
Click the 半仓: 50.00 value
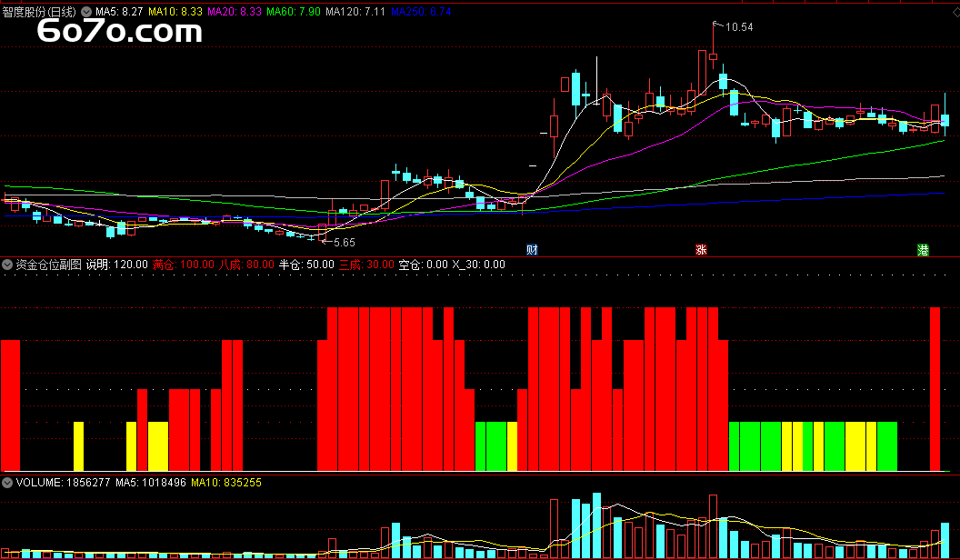pos(306,265)
